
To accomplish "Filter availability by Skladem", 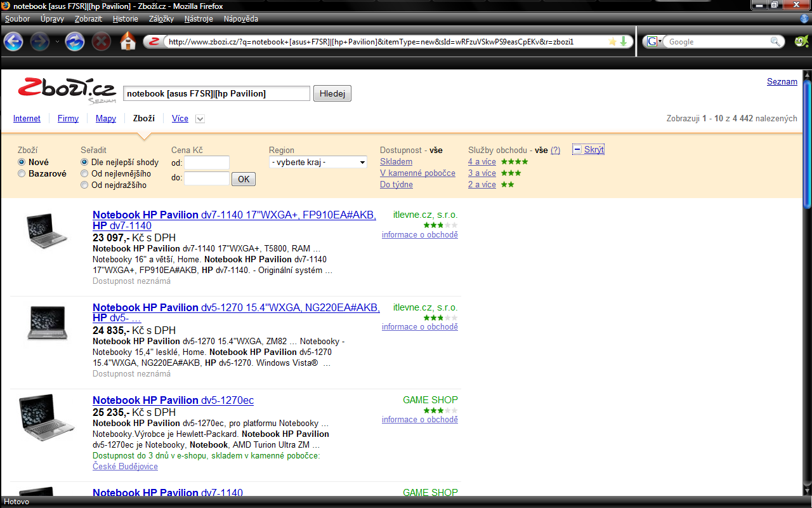I will (396, 161).
